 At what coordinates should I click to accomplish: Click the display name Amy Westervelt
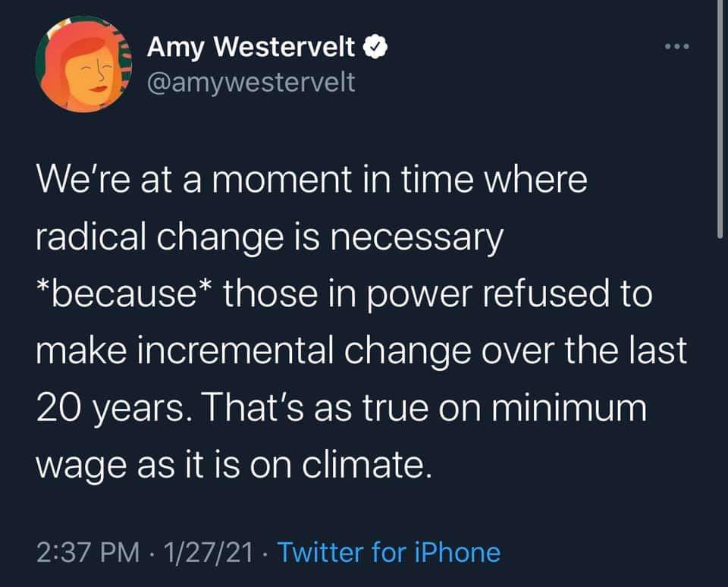251,49
